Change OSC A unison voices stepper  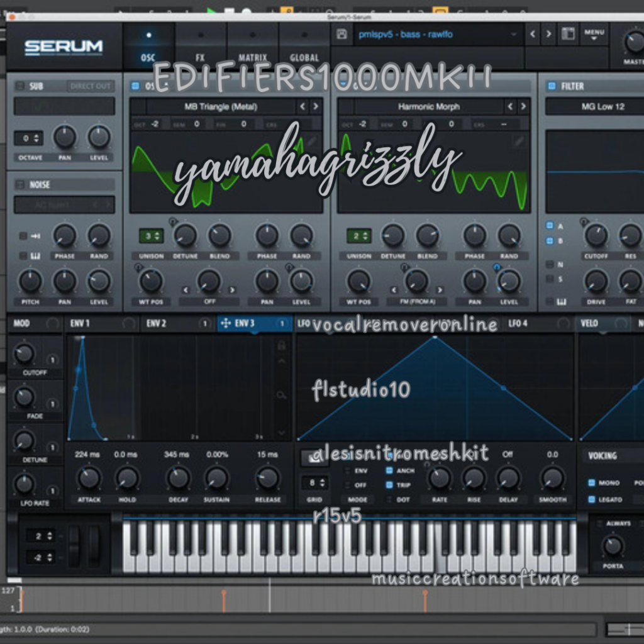click(151, 236)
